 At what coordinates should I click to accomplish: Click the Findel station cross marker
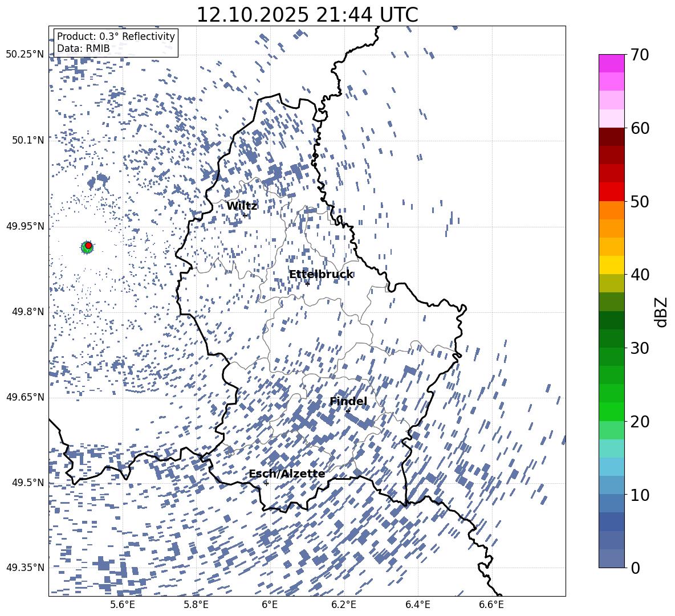coord(348,410)
